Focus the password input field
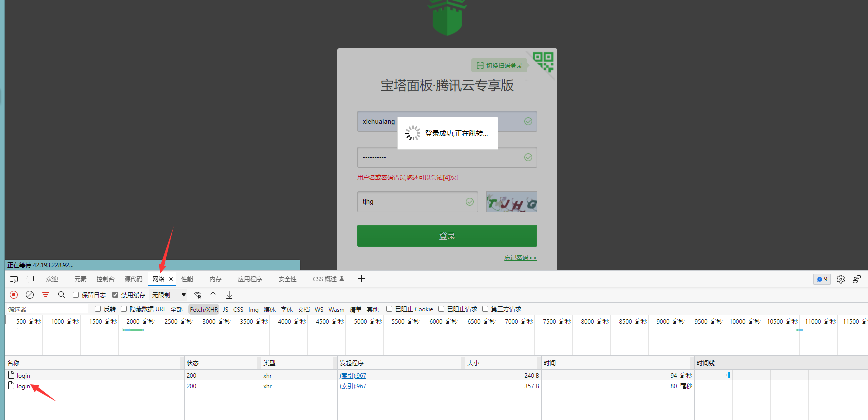868x420 pixels. point(447,157)
